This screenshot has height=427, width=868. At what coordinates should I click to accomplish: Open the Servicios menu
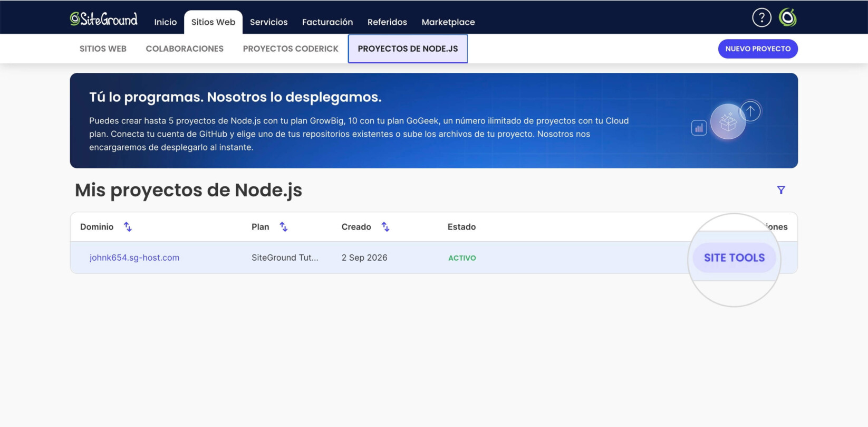pos(269,22)
